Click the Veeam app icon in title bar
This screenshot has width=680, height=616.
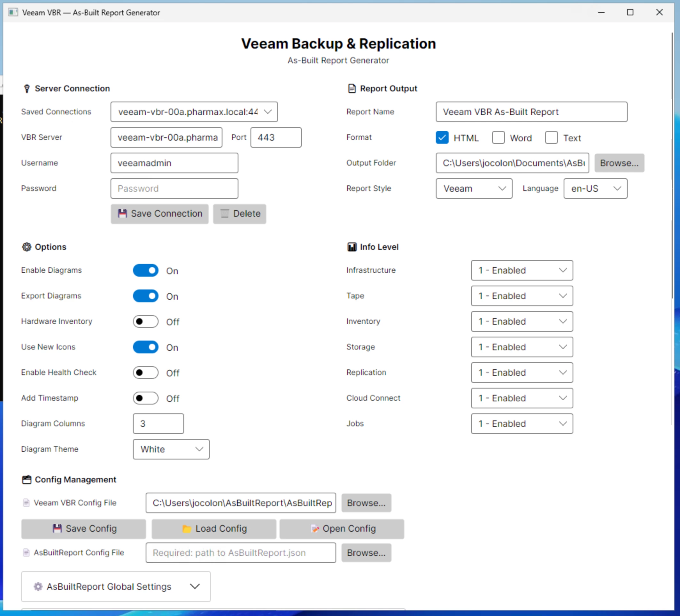(x=13, y=12)
